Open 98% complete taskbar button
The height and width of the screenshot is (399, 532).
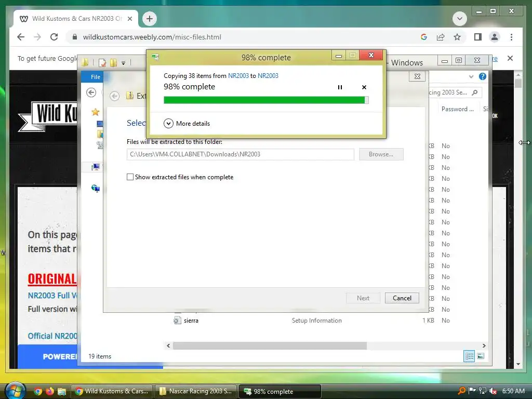(x=280, y=391)
